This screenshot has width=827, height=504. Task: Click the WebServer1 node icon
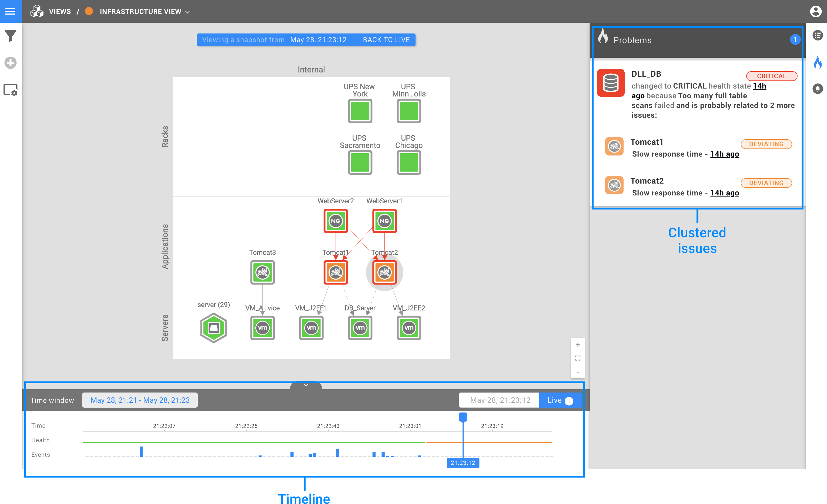tap(384, 221)
